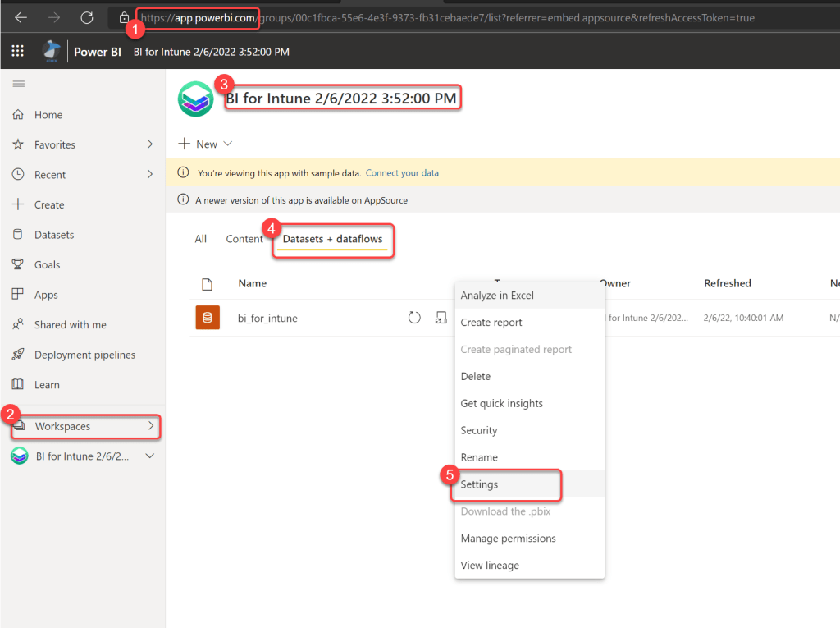Open the bi_for_intune dataset name

pos(267,318)
